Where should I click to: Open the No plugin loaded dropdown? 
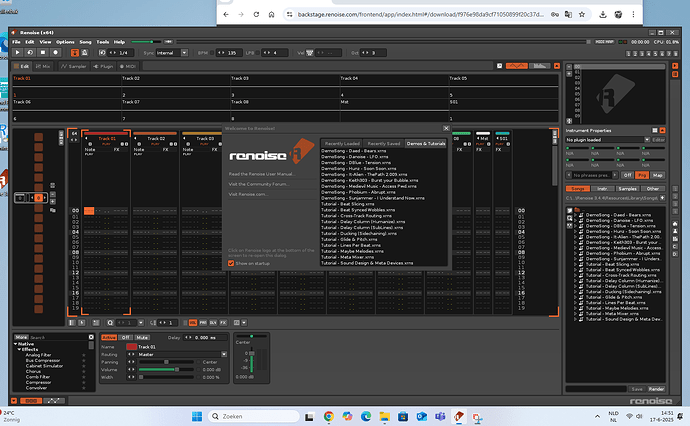coord(607,140)
